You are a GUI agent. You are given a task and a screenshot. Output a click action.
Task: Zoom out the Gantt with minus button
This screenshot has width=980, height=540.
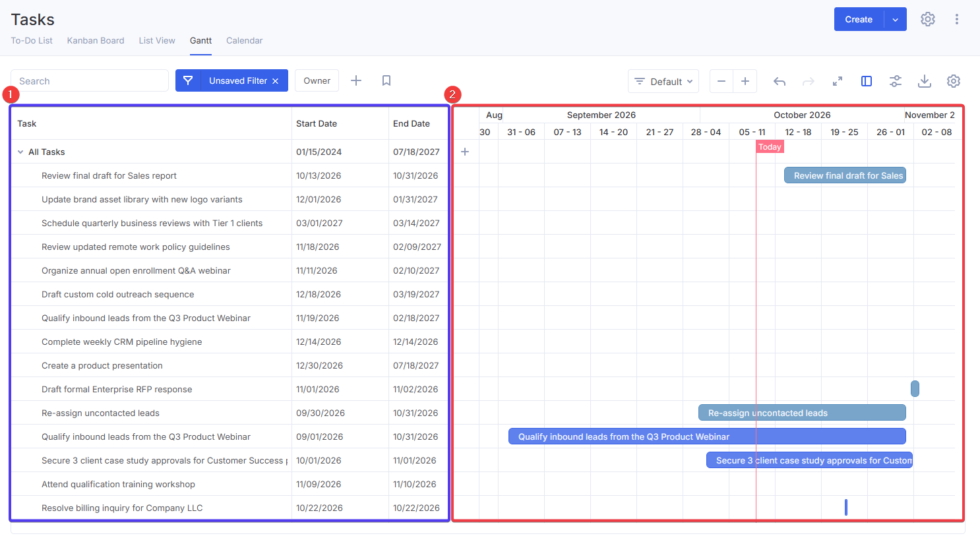click(x=721, y=81)
